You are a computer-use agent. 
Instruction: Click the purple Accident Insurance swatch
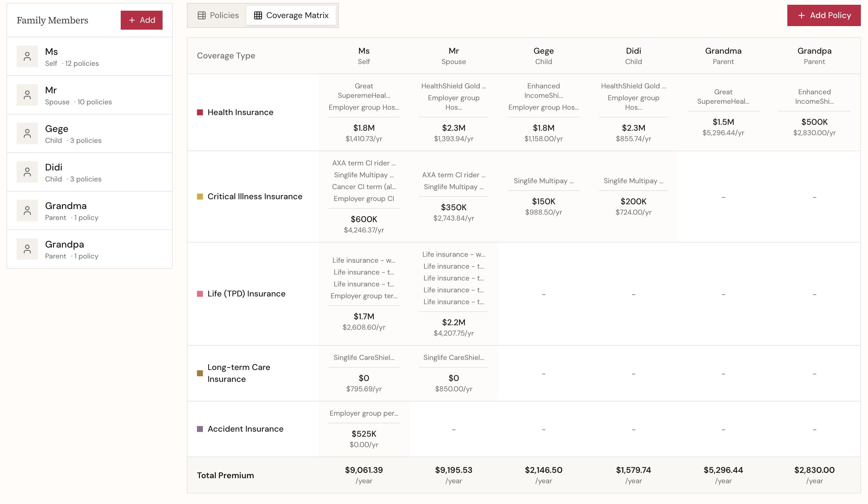(x=200, y=429)
